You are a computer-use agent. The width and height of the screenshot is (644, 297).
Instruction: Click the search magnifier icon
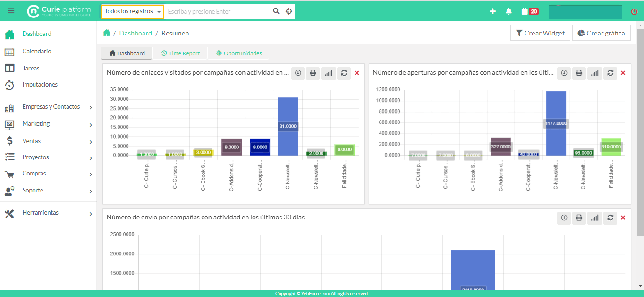pyautogui.click(x=276, y=11)
